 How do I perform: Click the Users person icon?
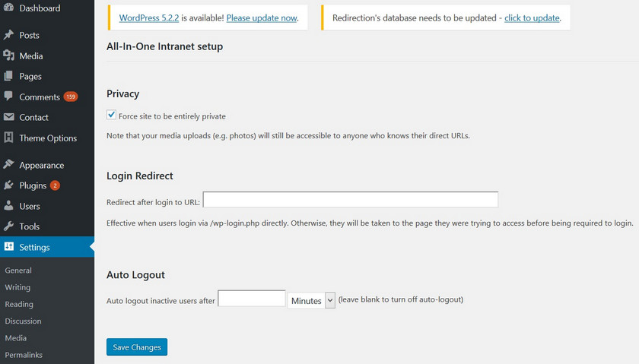[9, 206]
